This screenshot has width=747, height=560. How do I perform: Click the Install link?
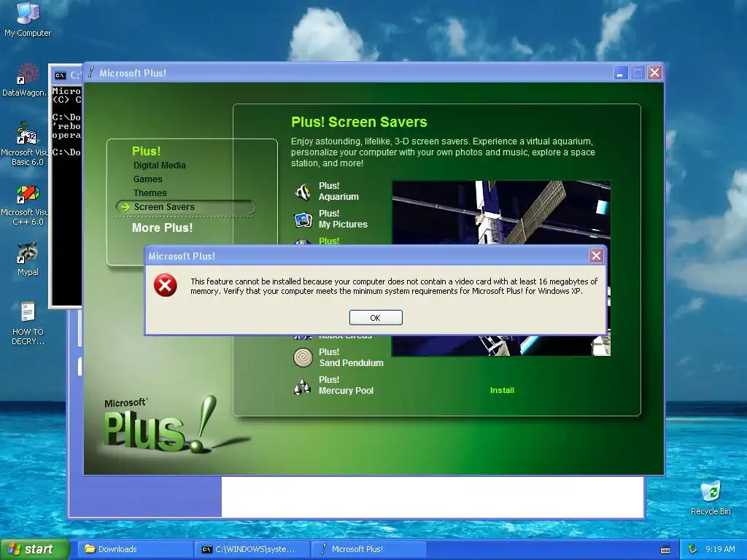point(502,390)
